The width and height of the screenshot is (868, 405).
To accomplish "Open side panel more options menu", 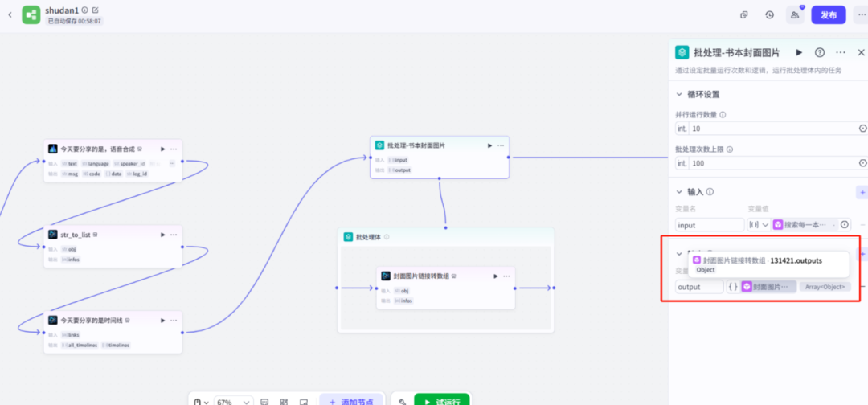I will tap(841, 52).
